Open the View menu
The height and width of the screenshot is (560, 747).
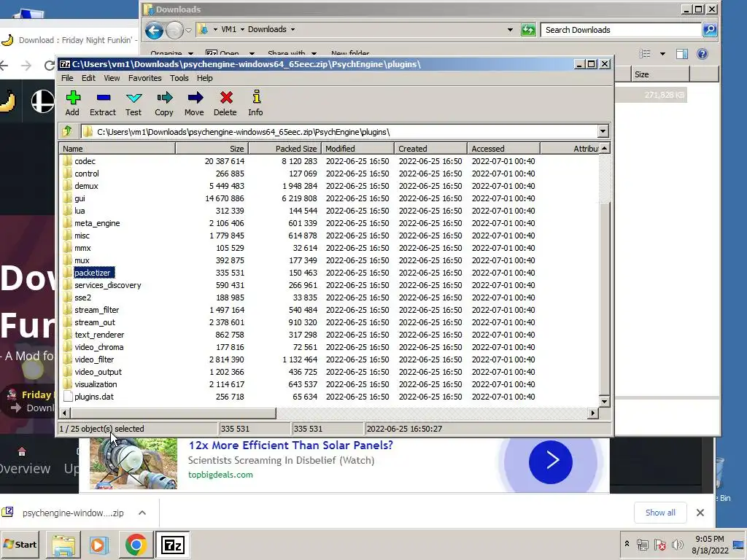(x=112, y=78)
